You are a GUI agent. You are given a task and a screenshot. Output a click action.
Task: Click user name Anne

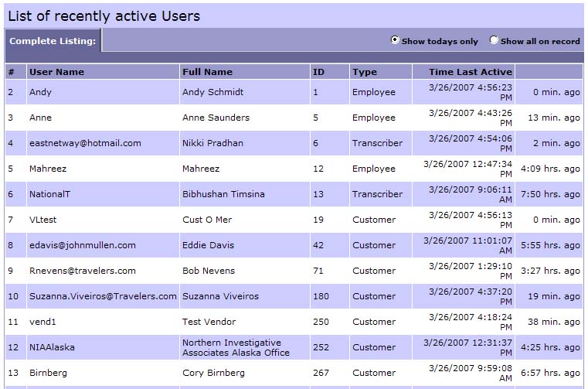(40, 118)
